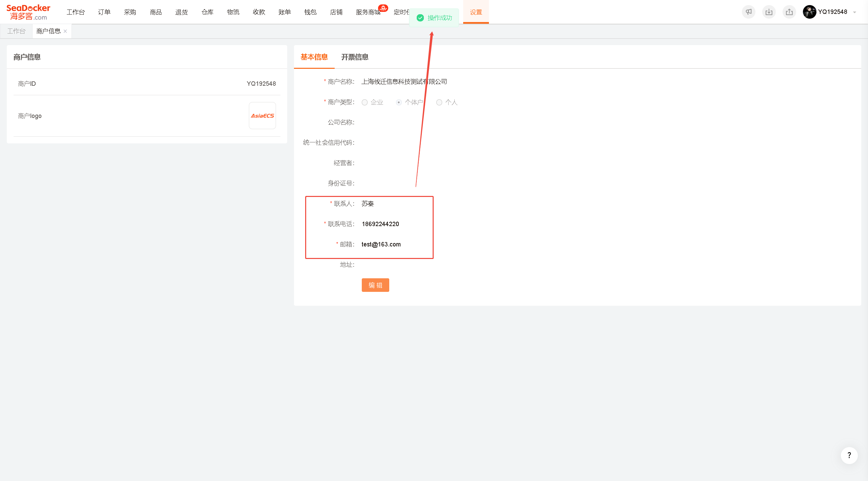Screen dimensions: 868x481
Task: Open the 采购 menu
Action: (130, 12)
